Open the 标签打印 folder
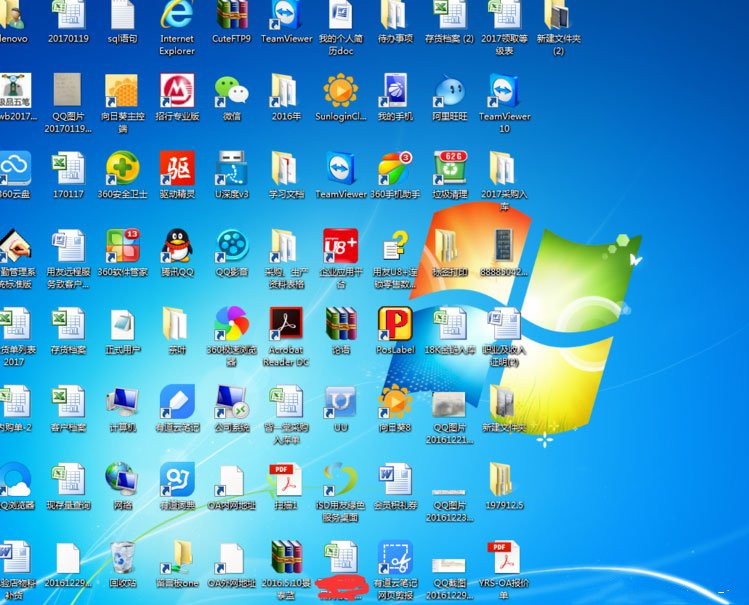 (449, 253)
